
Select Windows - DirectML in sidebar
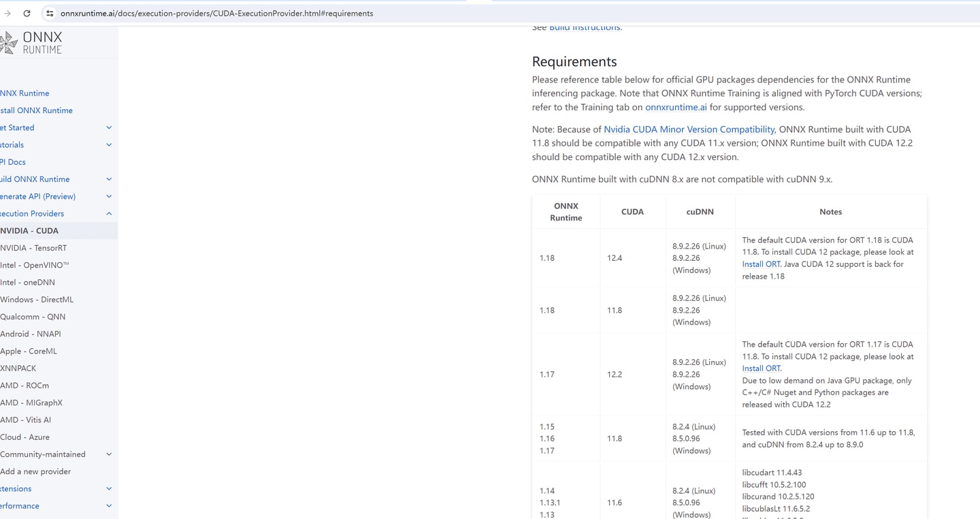coord(37,300)
